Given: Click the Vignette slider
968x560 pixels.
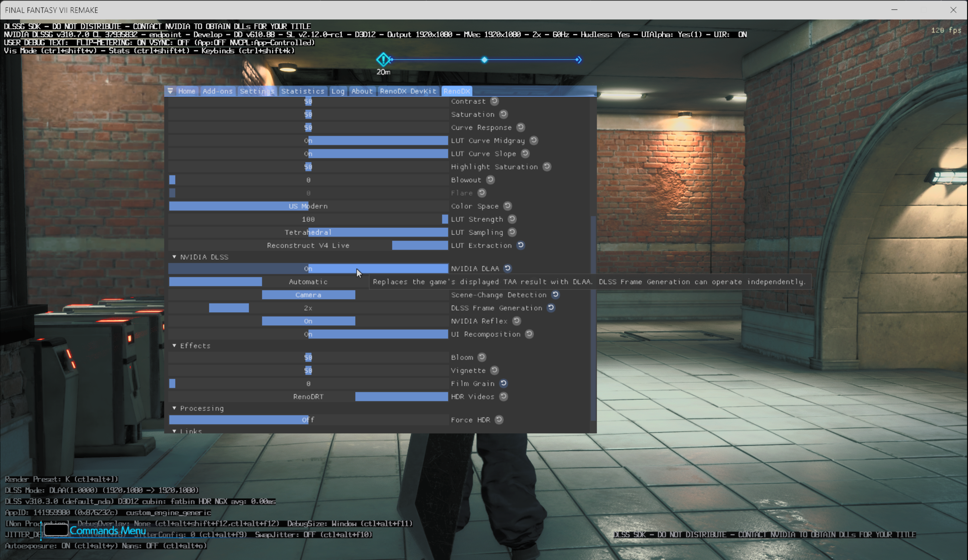Looking at the screenshot, I should [309, 371].
